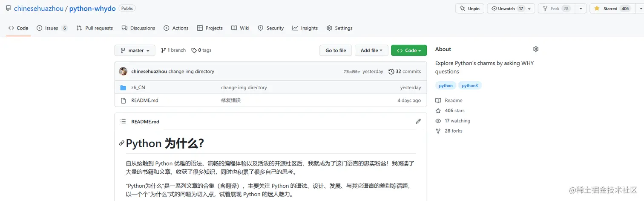
Task: Edit the README with the pencil icon
Action: tap(418, 122)
